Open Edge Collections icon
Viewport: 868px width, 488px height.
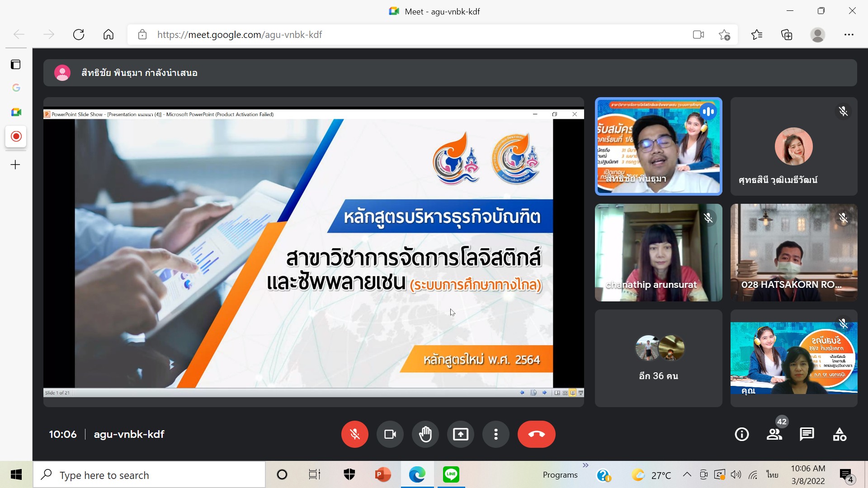(x=787, y=35)
